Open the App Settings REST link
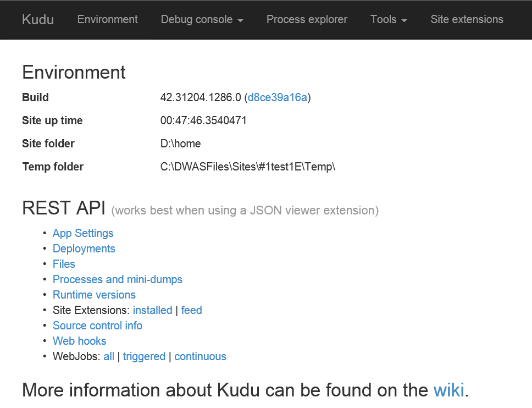This screenshot has width=532, height=408. [x=83, y=233]
